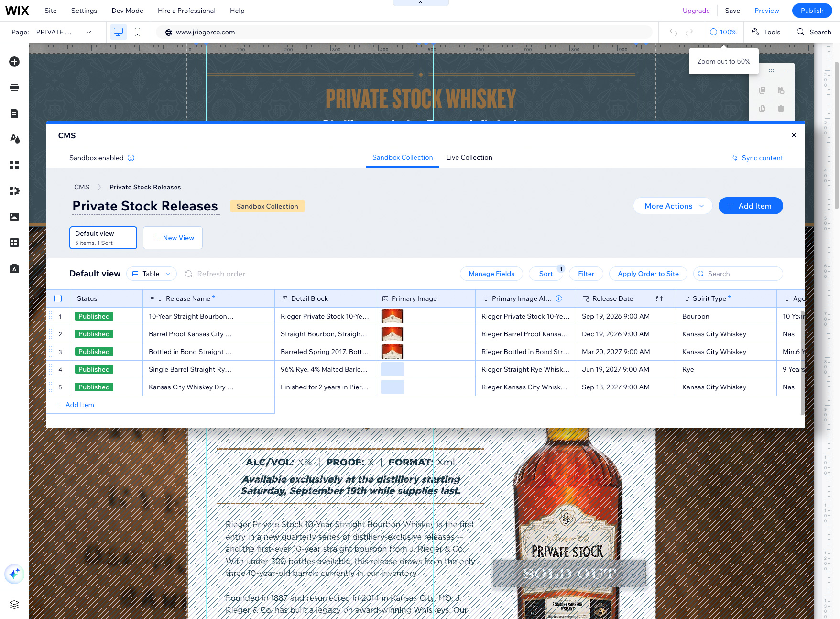Switch to the Live Collection tab
The width and height of the screenshot is (840, 619).
(x=469, y=157)
